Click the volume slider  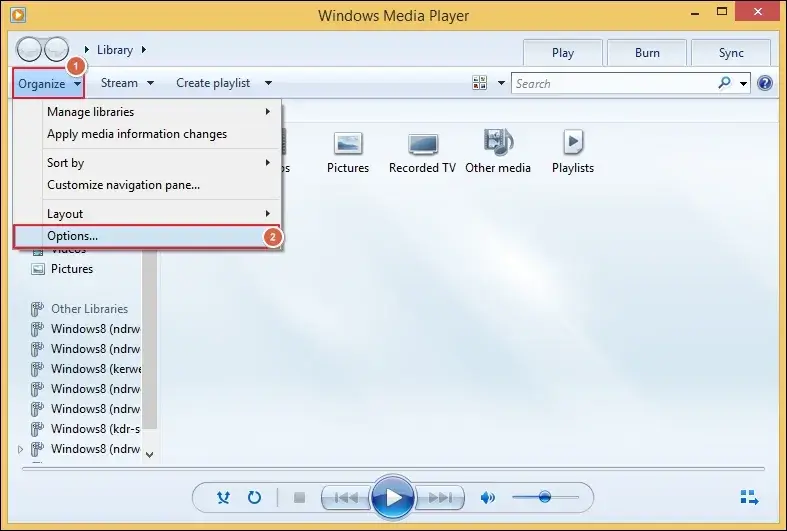545,497
